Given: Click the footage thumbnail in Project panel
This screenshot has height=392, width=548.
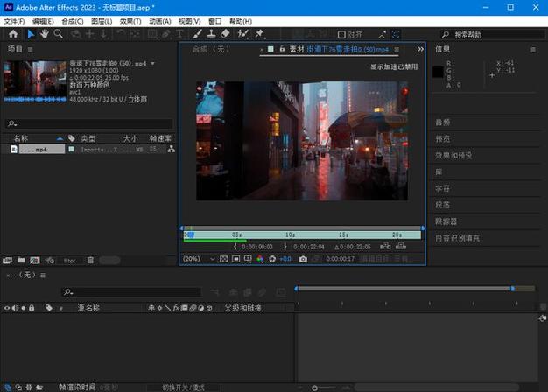Looking at the screenshot, I should (35, 80).
